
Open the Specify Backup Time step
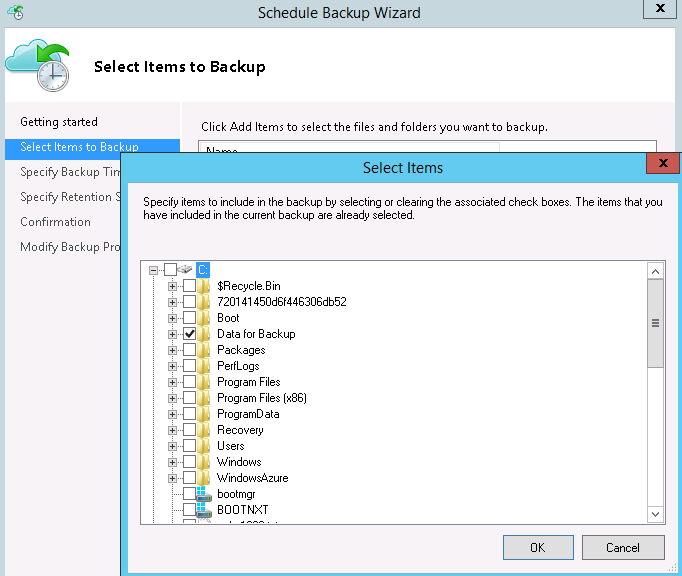click(70, 172)
